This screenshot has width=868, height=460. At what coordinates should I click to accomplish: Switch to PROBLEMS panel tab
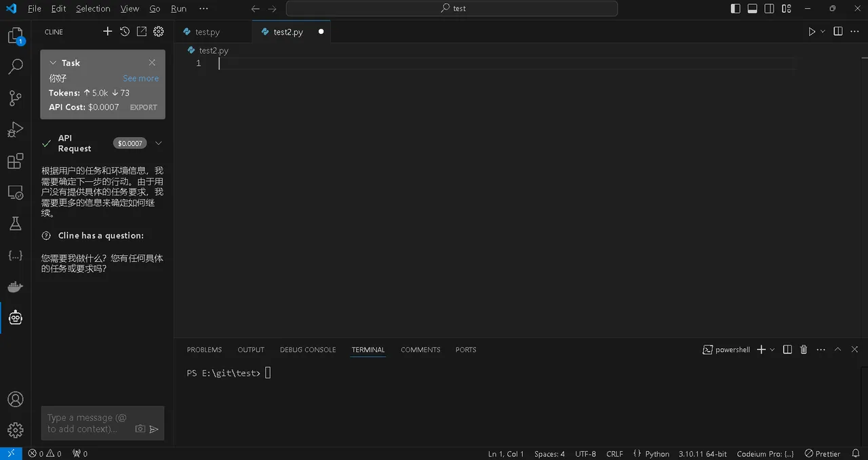tap(204, 349)
